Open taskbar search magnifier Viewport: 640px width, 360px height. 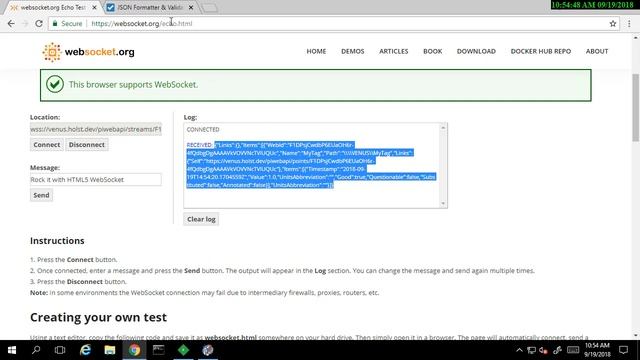(x=36, y=350)
